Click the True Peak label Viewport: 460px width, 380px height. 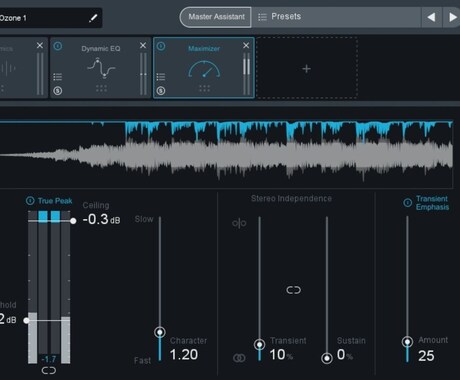55,201
